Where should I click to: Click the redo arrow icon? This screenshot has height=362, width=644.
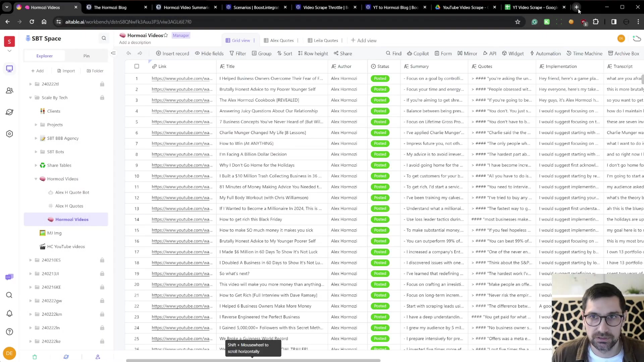[140, 53]
